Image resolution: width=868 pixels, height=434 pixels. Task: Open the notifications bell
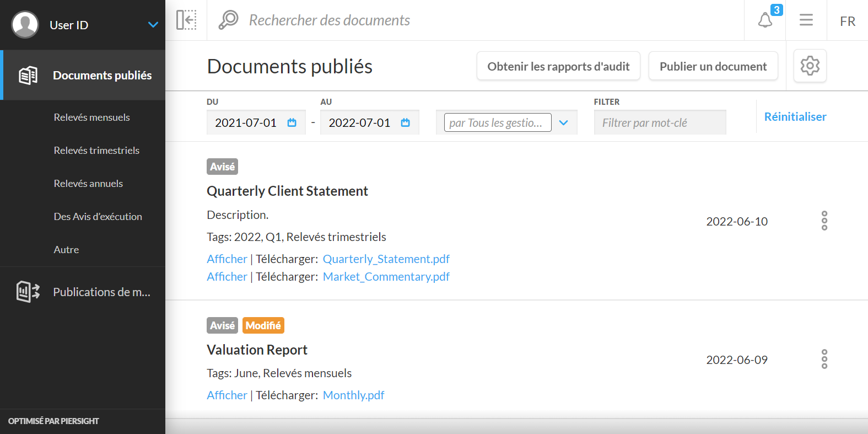tap(765, 20)
